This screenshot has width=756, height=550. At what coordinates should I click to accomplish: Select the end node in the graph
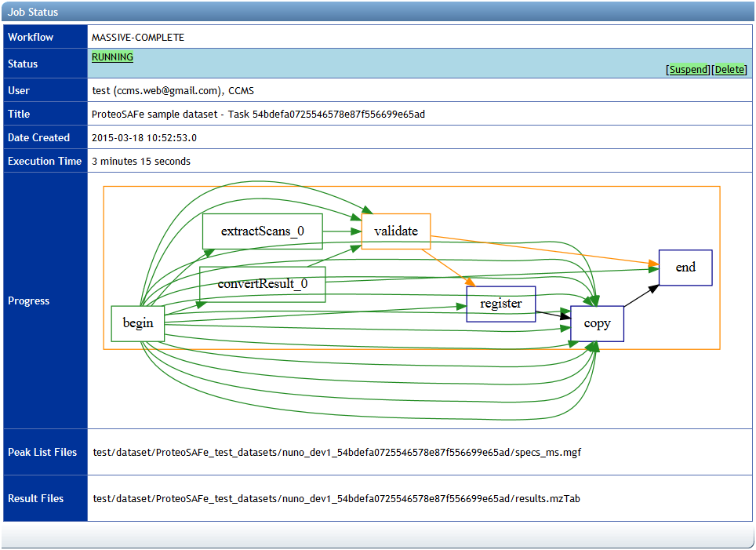pos(685,268)
